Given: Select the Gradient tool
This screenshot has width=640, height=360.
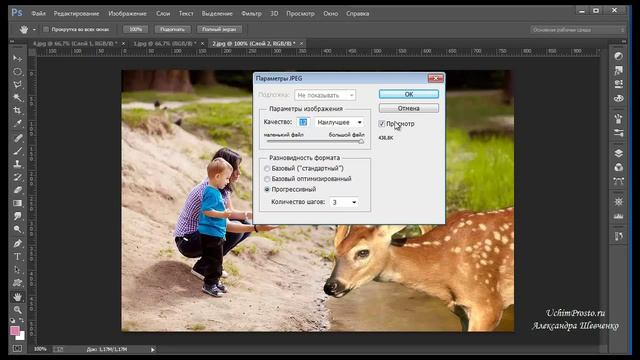Looking at the screenshot, I should 17,203.
